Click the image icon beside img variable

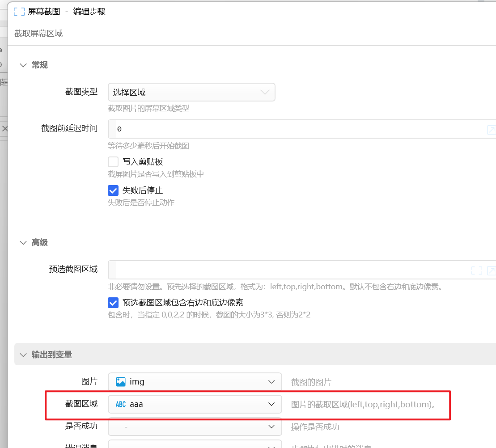point(120,382)
